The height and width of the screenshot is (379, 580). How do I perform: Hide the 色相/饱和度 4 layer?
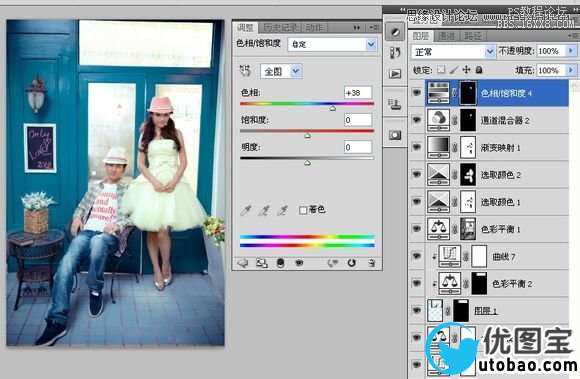point(417,92)
